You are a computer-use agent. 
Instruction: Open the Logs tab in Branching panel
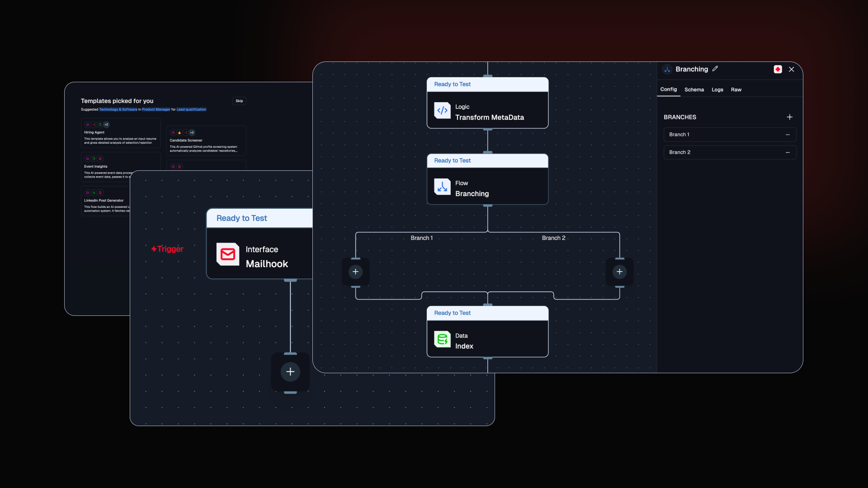coord(717,89)
